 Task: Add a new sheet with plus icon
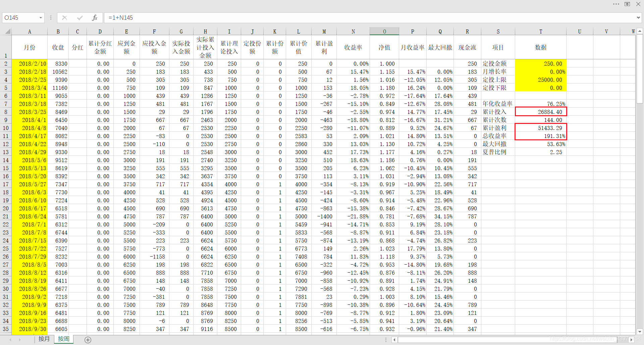click(88, 340)
